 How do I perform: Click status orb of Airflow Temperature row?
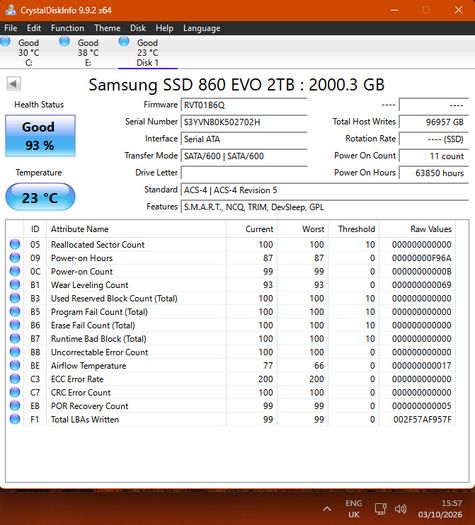[15, 365]
